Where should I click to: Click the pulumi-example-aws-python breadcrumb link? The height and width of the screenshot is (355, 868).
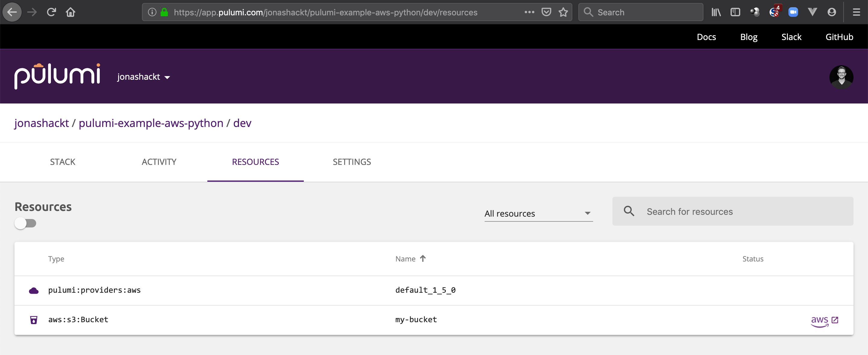tap(151, 122)
